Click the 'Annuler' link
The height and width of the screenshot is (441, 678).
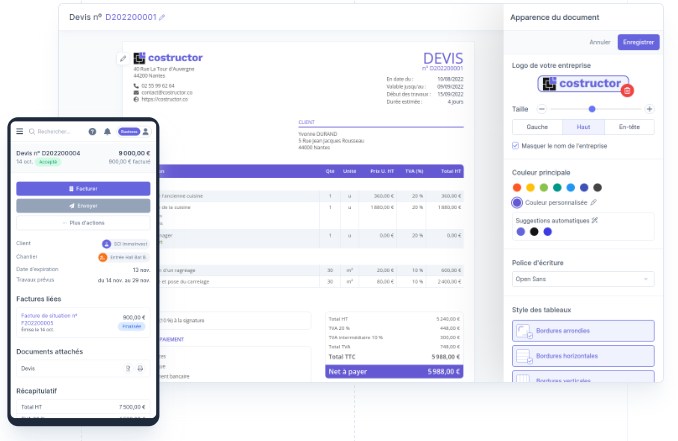point(600,42)
